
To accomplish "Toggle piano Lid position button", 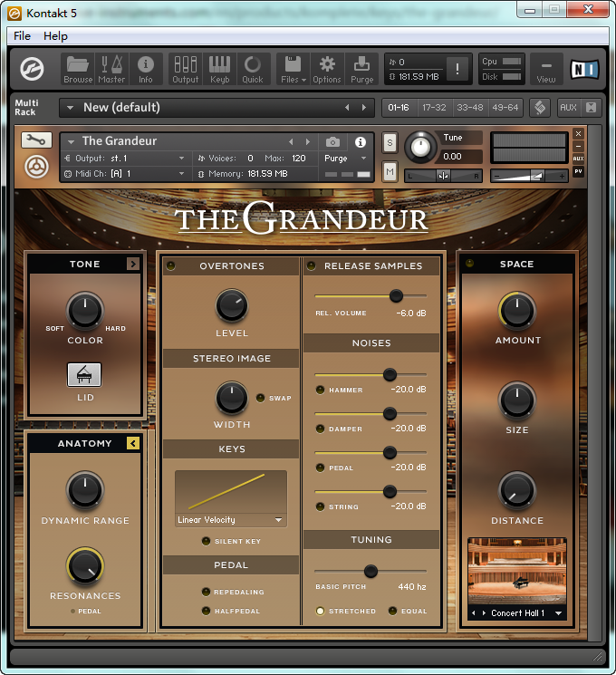I will (x=84, y=374).
